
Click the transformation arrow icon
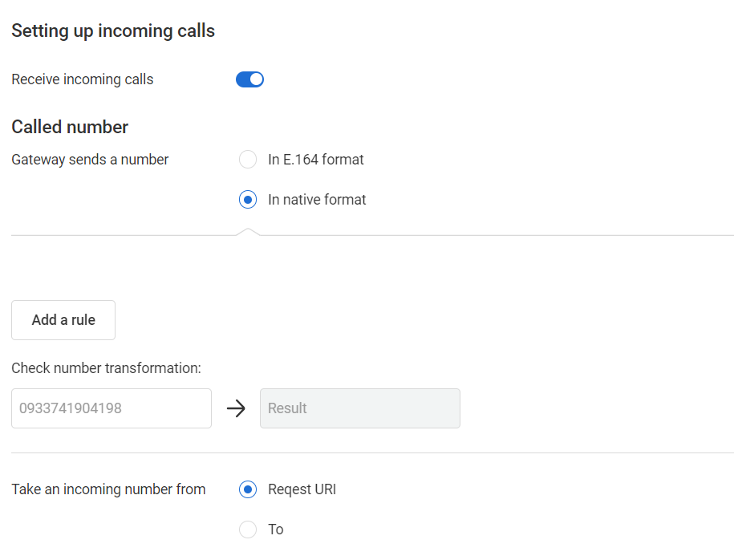(x=236, y=408)
